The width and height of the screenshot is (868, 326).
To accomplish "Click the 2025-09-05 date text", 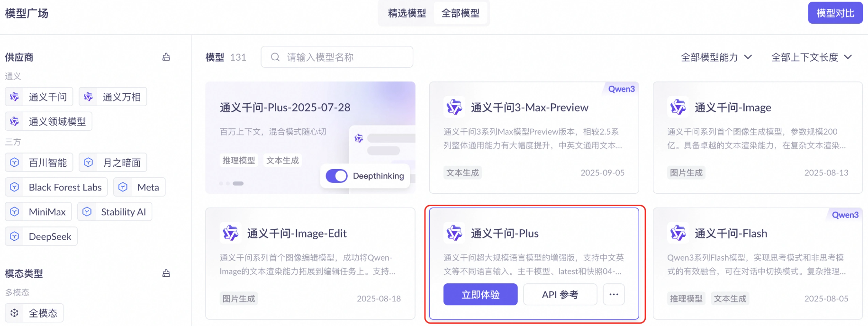I will pyautogui.click(x=603, y=173).
